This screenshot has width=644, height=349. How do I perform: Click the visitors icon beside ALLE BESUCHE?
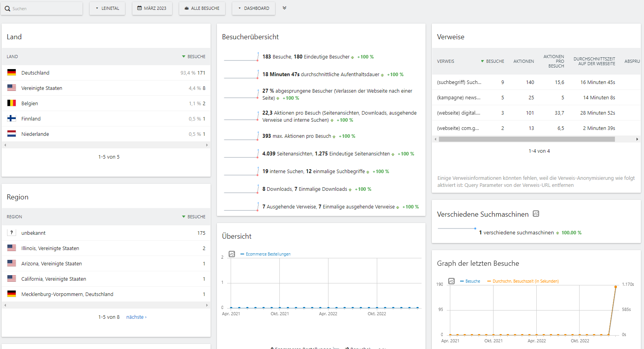point(187,8)
